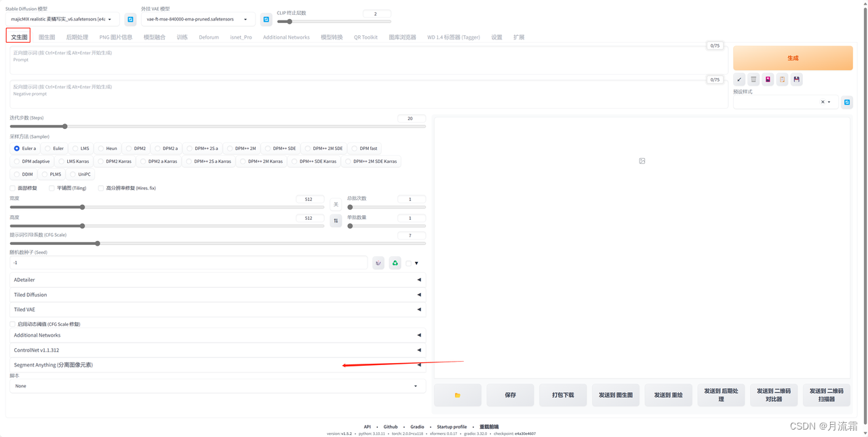Open the Deforum tab

point(209,37)
